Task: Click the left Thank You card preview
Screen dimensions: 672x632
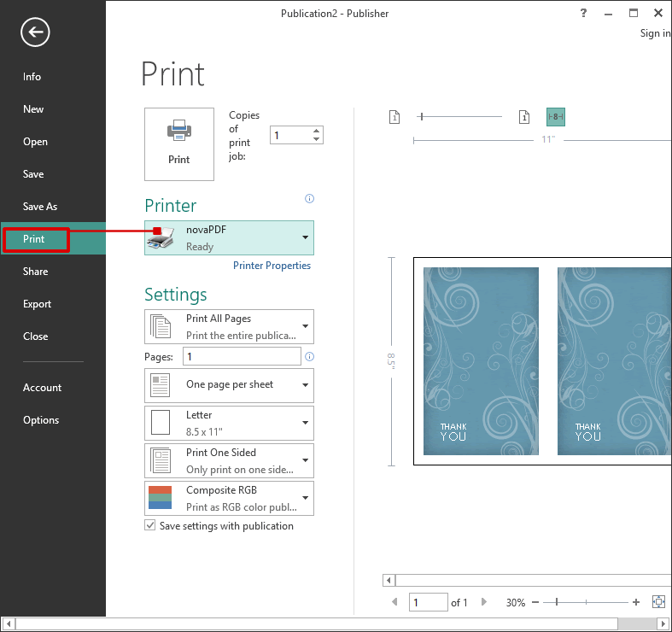Action: 481,361
